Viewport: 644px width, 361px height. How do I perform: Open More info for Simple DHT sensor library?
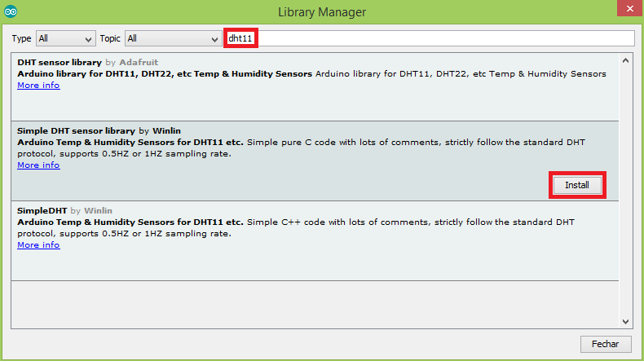click(38, 165)
